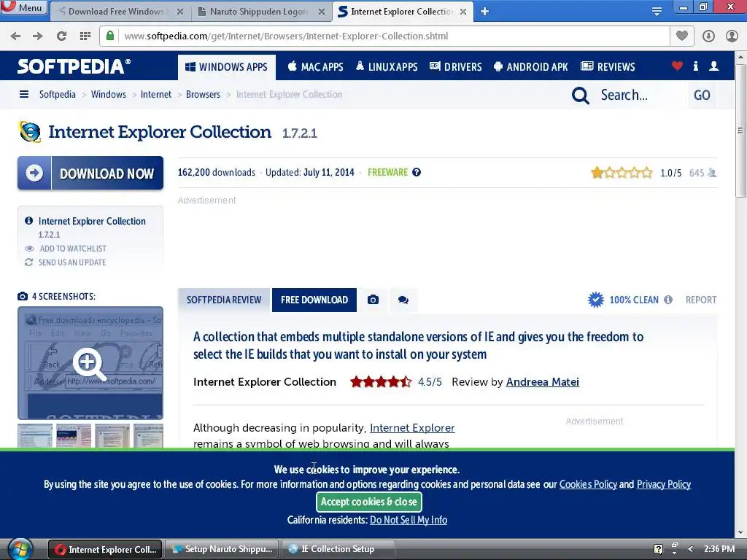Select the Windows Apps navigation tab

(x=226, y=67)
